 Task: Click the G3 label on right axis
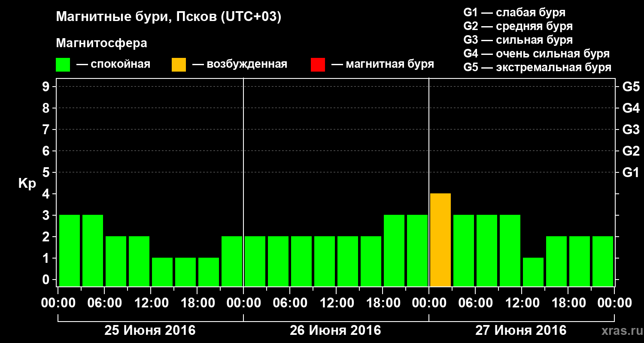[x=631, y=129]
